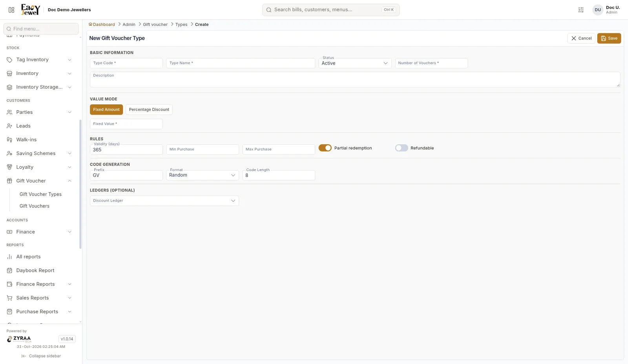Screen dimensions: 628x364
Task: Expand the Finance Reports menu chevron
Action: (x=70, y=284)
